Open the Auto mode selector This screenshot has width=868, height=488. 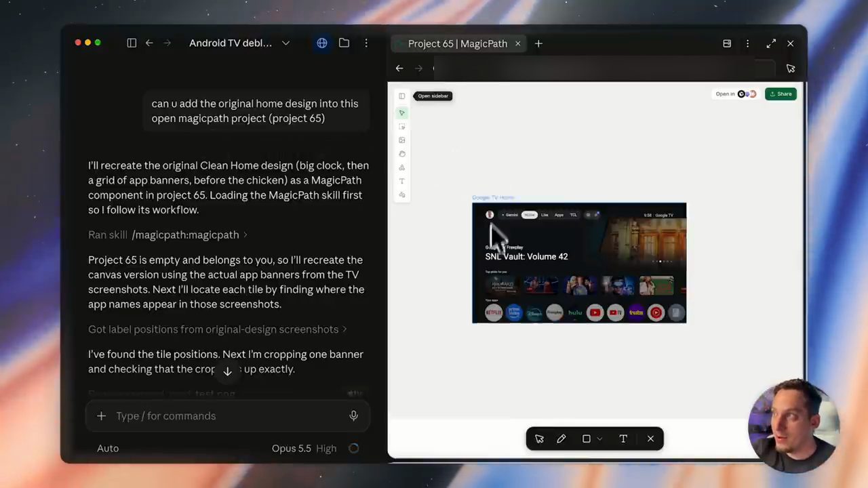108,448
